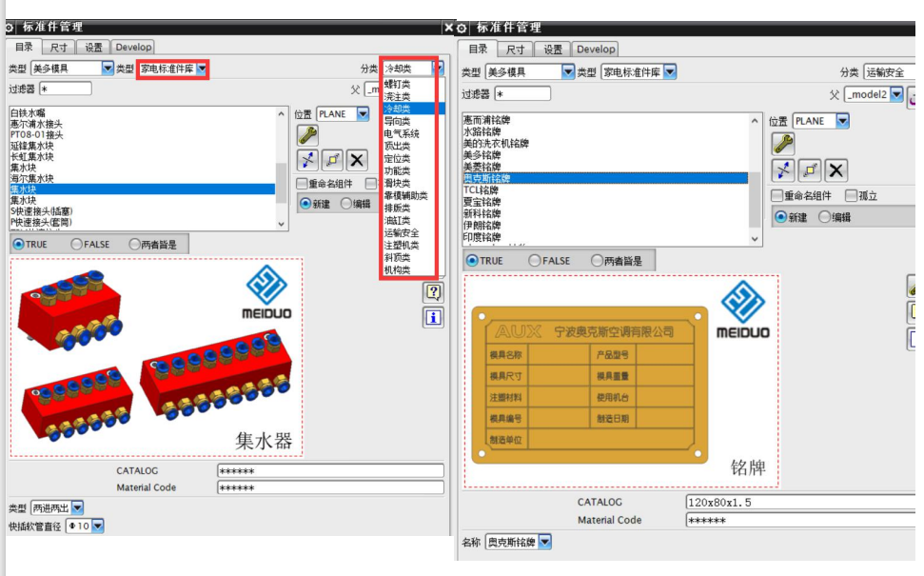Image resolution: width=924 pixels, height=576 pixels.
Task: Click the reposition square icon in left window
Action: point(332,160)
